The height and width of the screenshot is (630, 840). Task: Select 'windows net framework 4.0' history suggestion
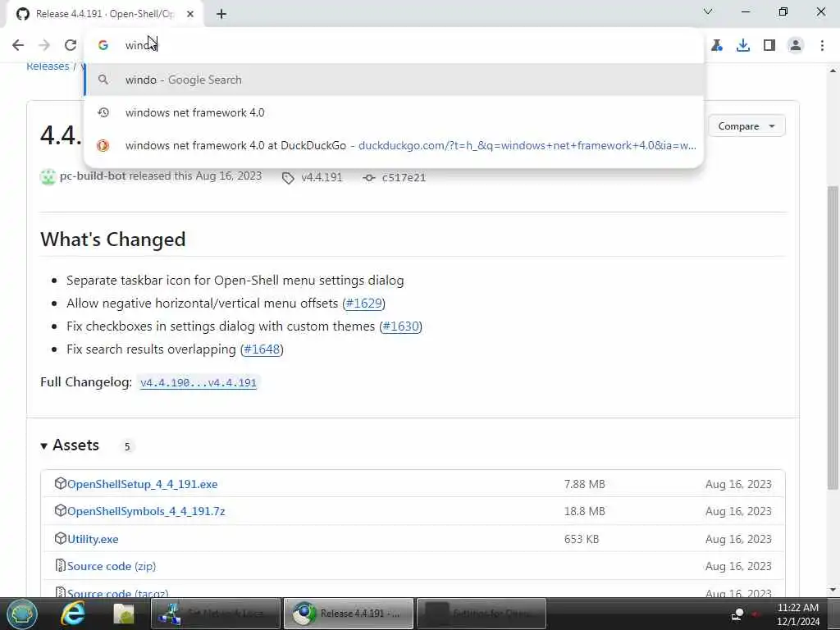click(394, 112)
